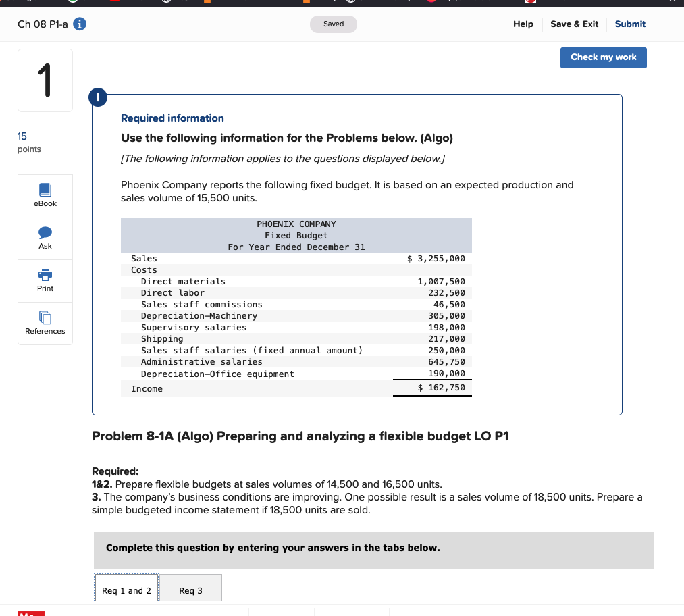Click the info icon beside Ch 08 P1-a

tap(80, 24)
